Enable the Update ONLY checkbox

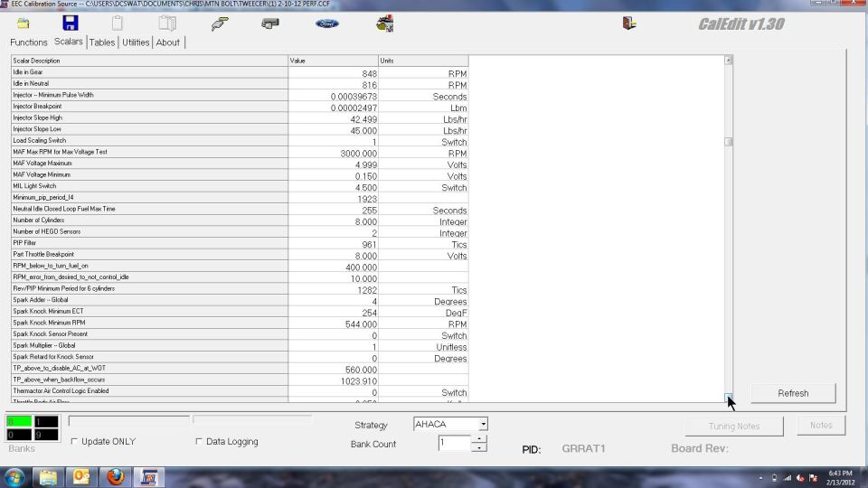[x=74, y=442]
